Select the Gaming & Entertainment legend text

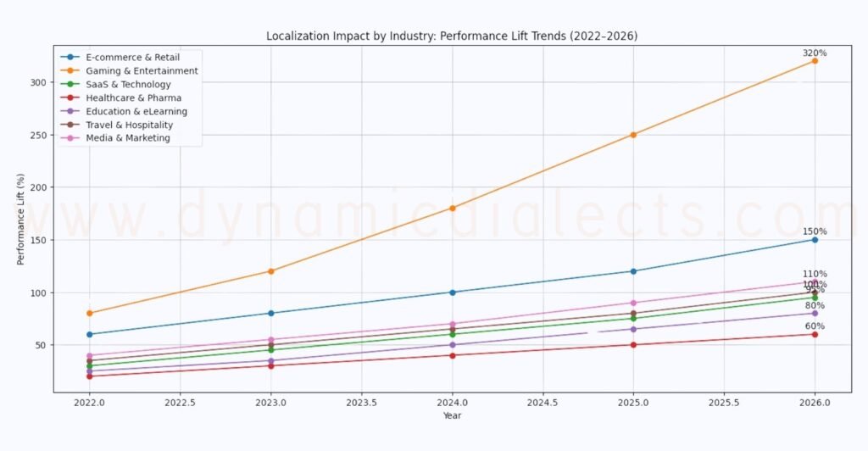click(142, 70)
